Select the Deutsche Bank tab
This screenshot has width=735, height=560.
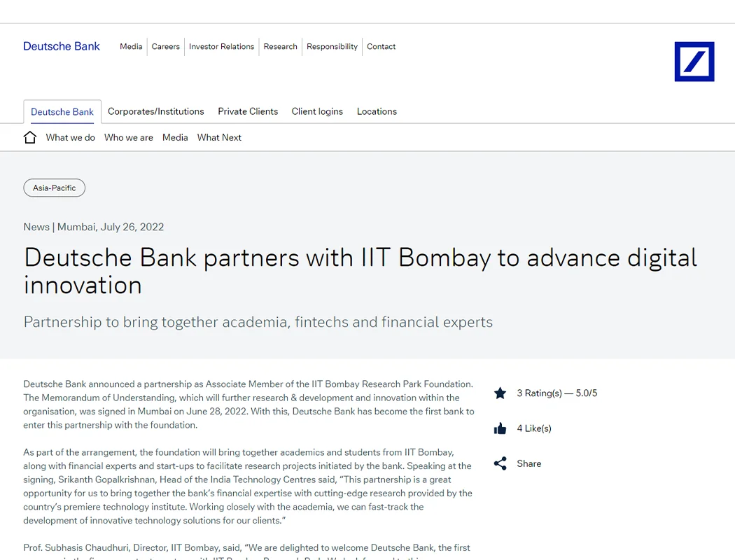pyautogui.click(x=62, y=112)
